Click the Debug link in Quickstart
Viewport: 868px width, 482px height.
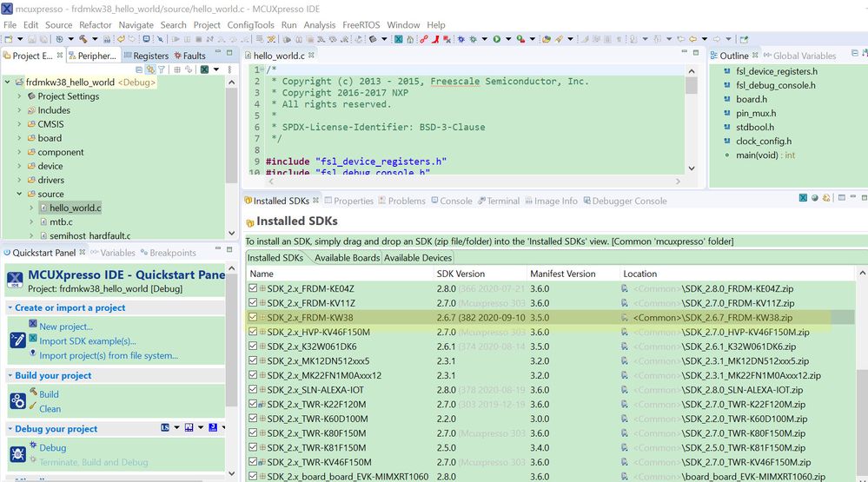(x=53, y=447)
